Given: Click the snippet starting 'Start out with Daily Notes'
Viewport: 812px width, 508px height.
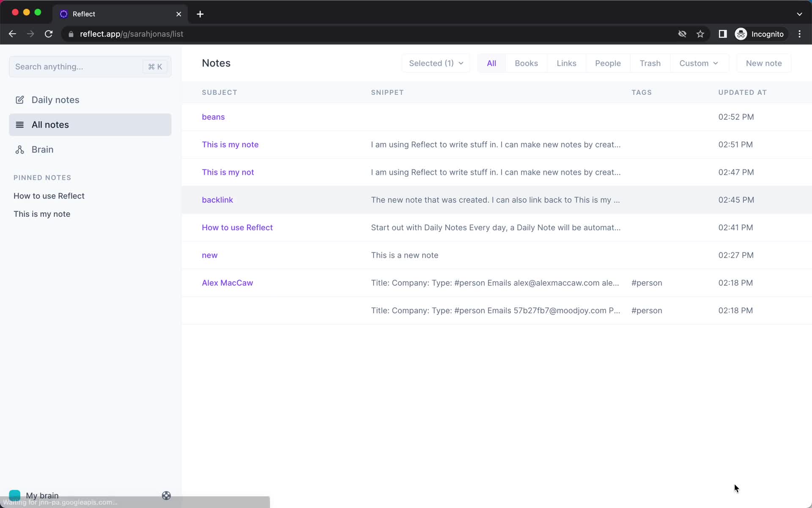Looking at the screenshot, I should point(496,227).
